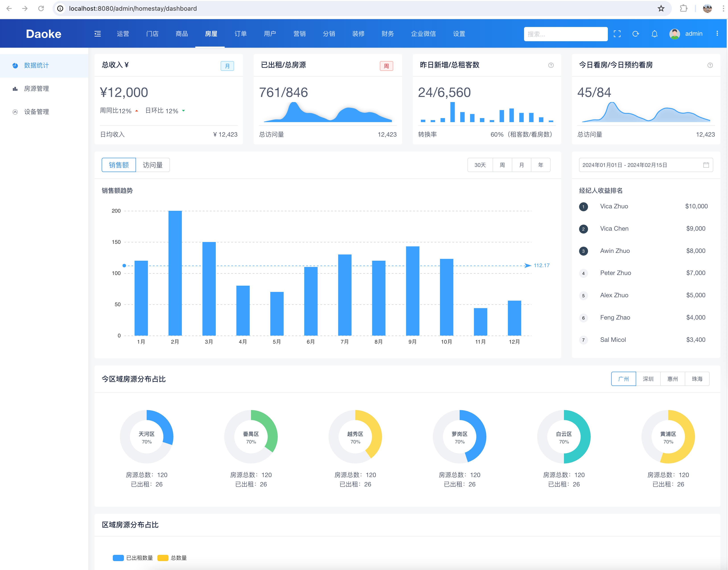Open 设备管理 sidebar item
Viewport: 728px width, 570px height.
pos(36,112)
